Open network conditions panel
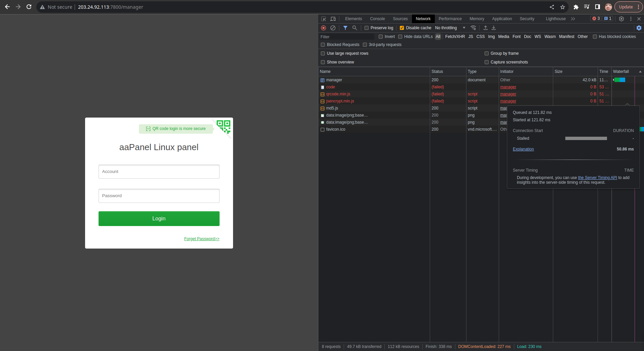 (x=474, y=28)
